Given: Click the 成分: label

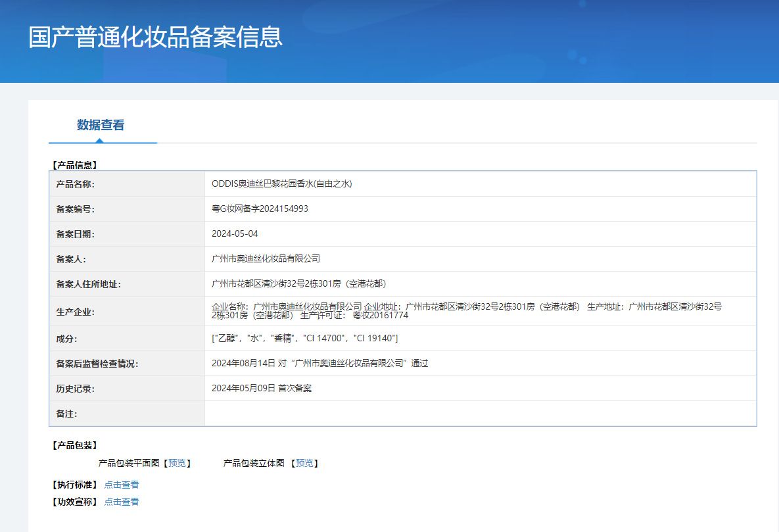Looking at the screenshot, I should [x=66, y=339].
